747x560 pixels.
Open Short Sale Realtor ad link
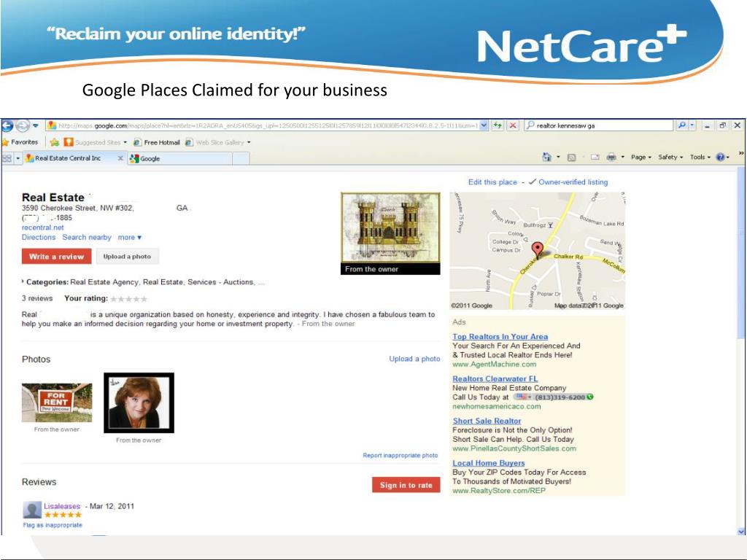click(x=487, y=421)
